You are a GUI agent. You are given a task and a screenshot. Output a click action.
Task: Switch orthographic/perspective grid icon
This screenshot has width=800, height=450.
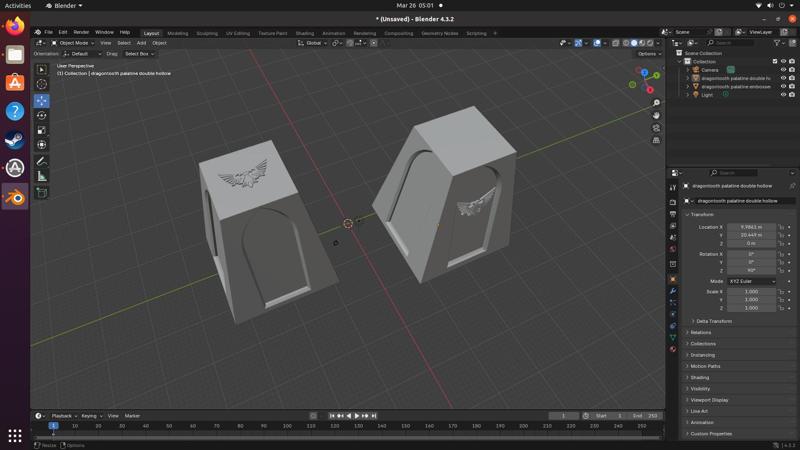click(656, 140)
